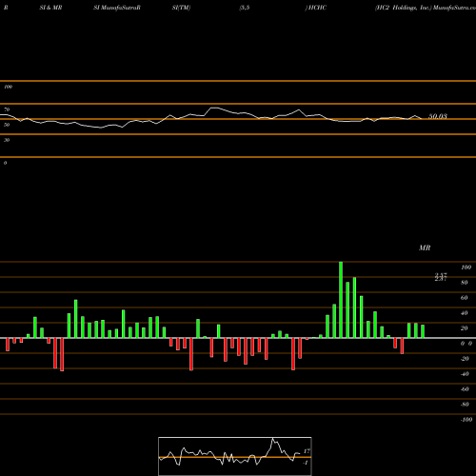
Task: Click the -60 label on MR axis
Action: 465,389
